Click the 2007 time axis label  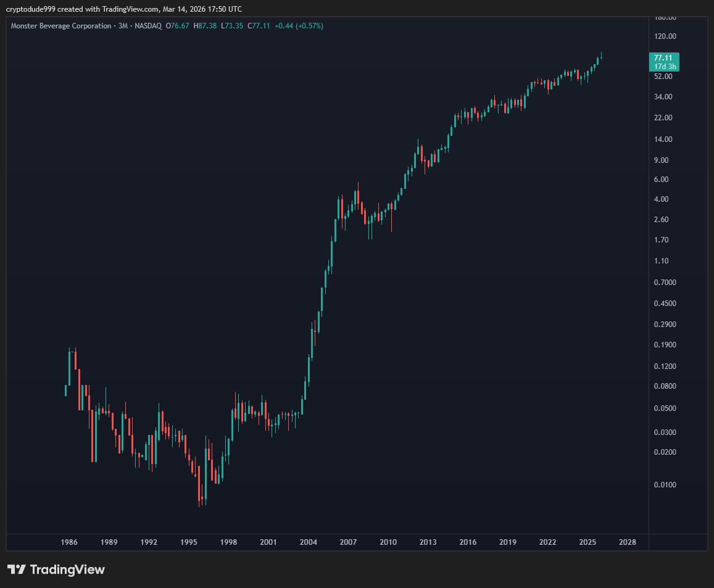coord(348,542)
